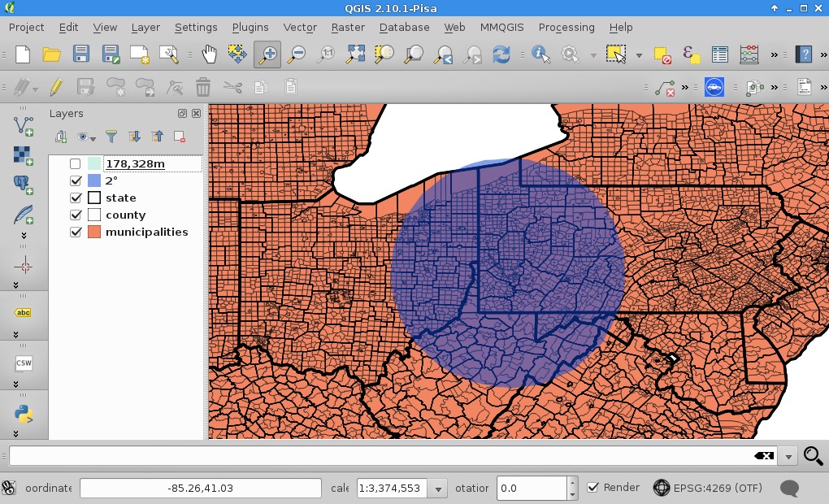Viewport: 829px width, 504px height.
Task: Open the Vector menu
Action: (300, 27)
